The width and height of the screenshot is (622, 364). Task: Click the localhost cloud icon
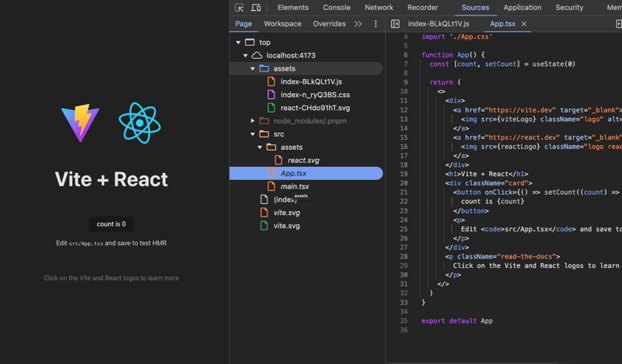coord(257,55)
